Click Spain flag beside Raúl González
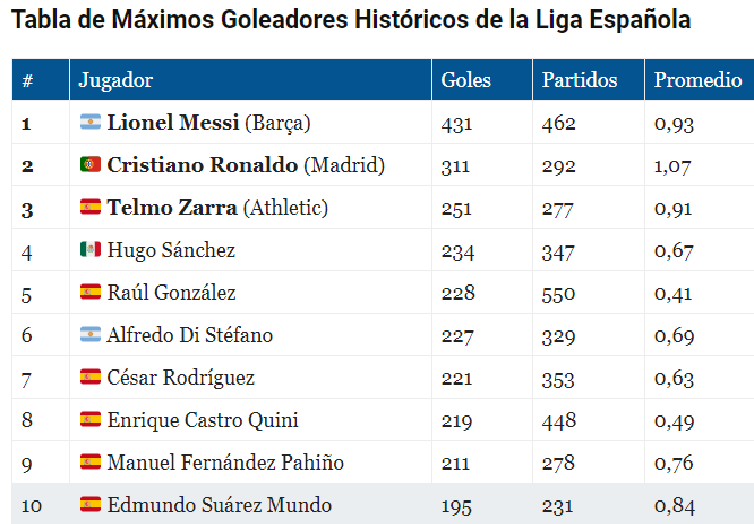 pyautogui.click(x=90, y=293)
